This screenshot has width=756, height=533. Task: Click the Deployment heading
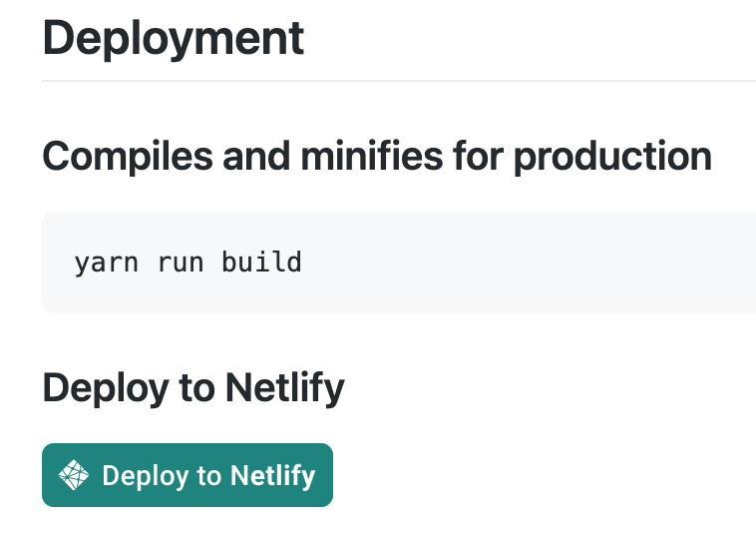174,38
